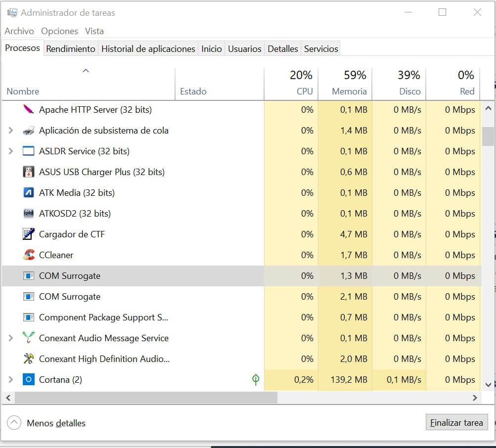Viewport: 496px width, 448px height.
Task: Click the vertical scrollbar thumb
Action: [488, 136]
